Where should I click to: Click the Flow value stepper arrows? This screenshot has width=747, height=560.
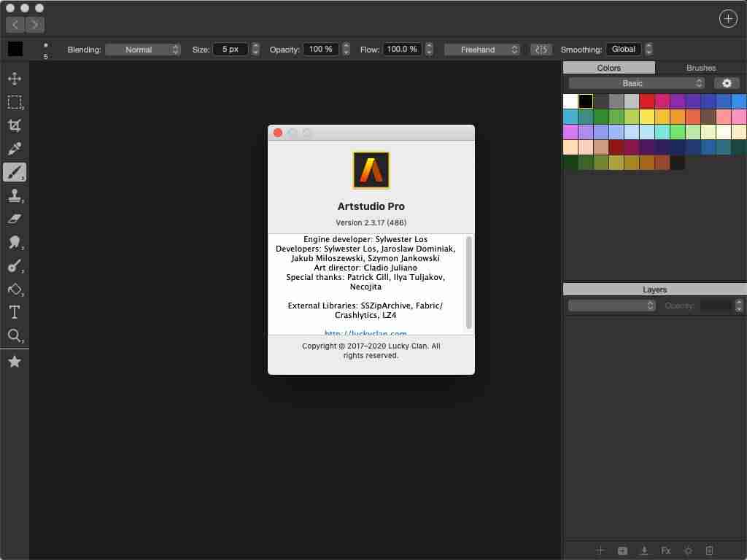[429, 49]
